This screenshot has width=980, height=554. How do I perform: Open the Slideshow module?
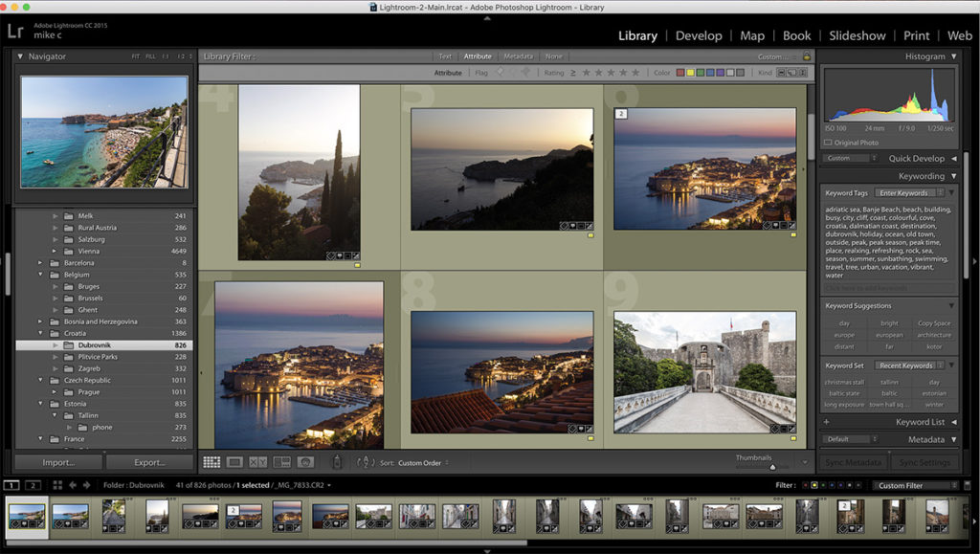coord(857,35)
